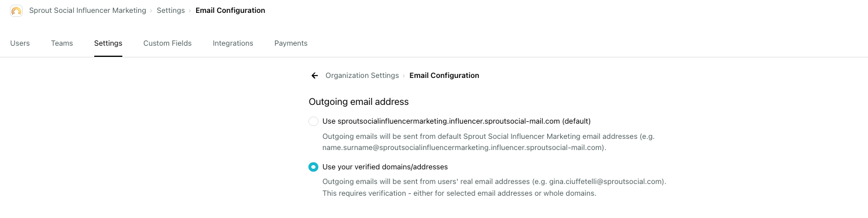Click the "Use your verified domains/addresses" label text
This screenshot has height=218, width=868.
point(385,167)
